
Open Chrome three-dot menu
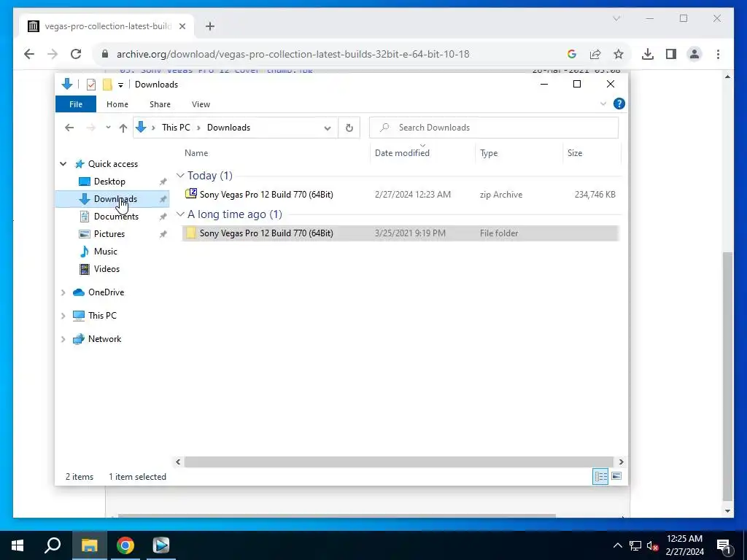pos(718,54)
